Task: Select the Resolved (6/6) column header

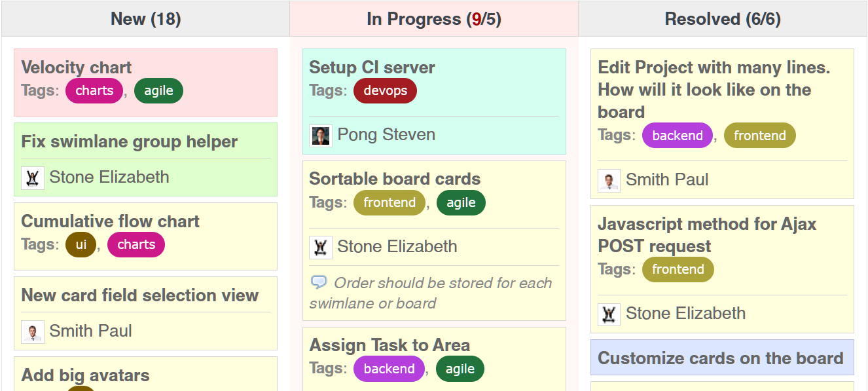Action: (x=722, y=18)
